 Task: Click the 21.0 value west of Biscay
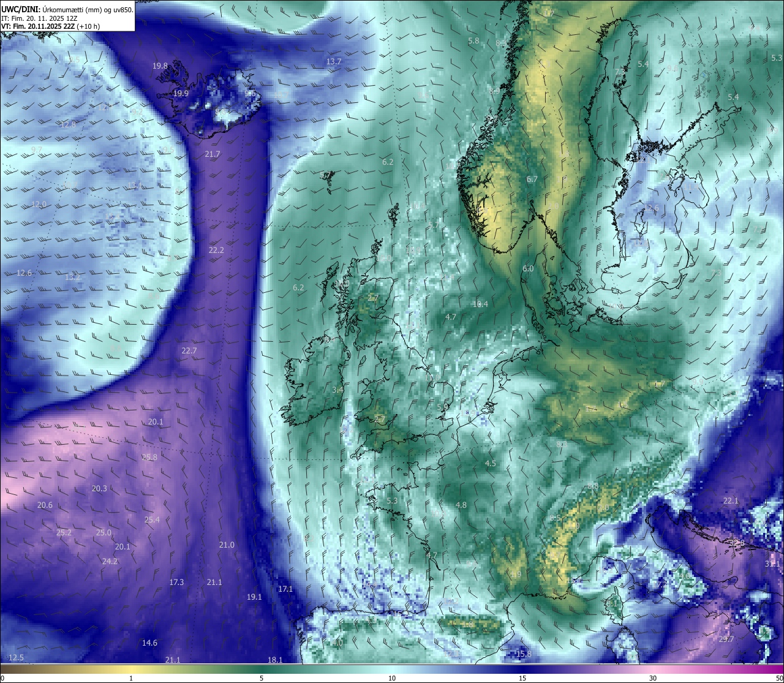(227, 545)
